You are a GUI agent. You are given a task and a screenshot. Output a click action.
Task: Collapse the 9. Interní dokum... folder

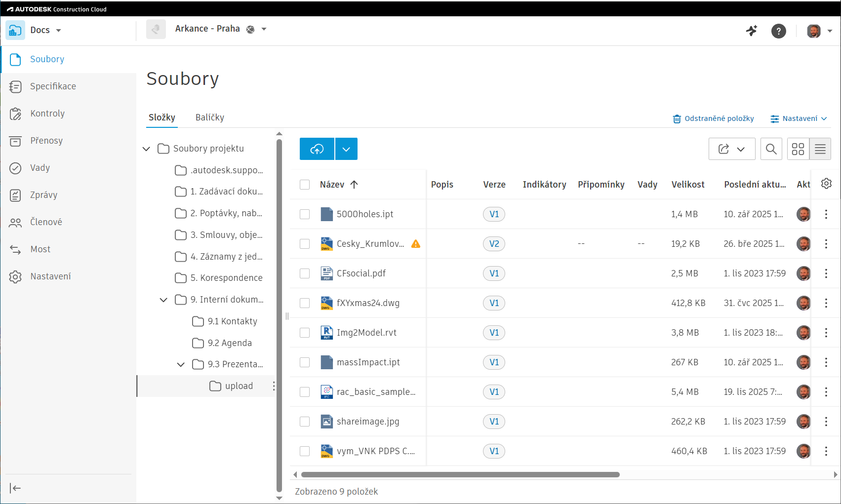[163, 300]
